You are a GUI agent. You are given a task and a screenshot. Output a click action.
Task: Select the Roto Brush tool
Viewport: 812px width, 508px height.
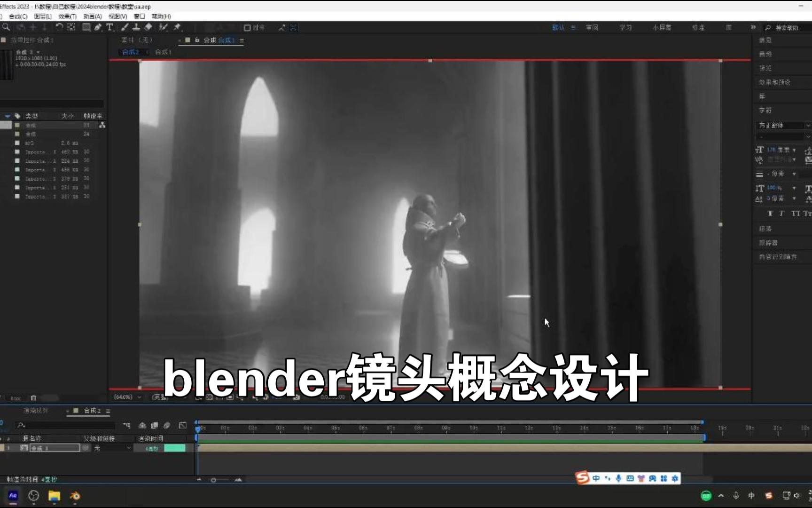tap(163, 27)
